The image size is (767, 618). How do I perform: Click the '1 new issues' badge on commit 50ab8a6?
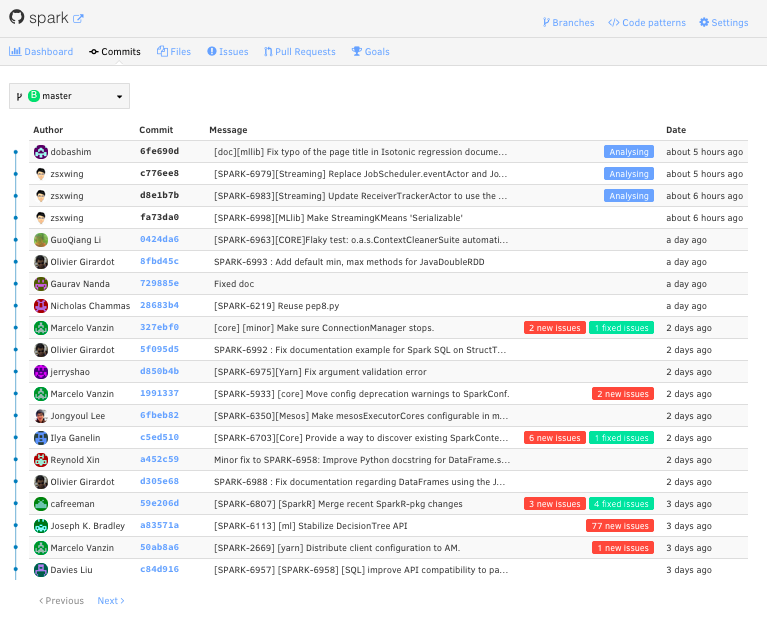coord(623,548)
